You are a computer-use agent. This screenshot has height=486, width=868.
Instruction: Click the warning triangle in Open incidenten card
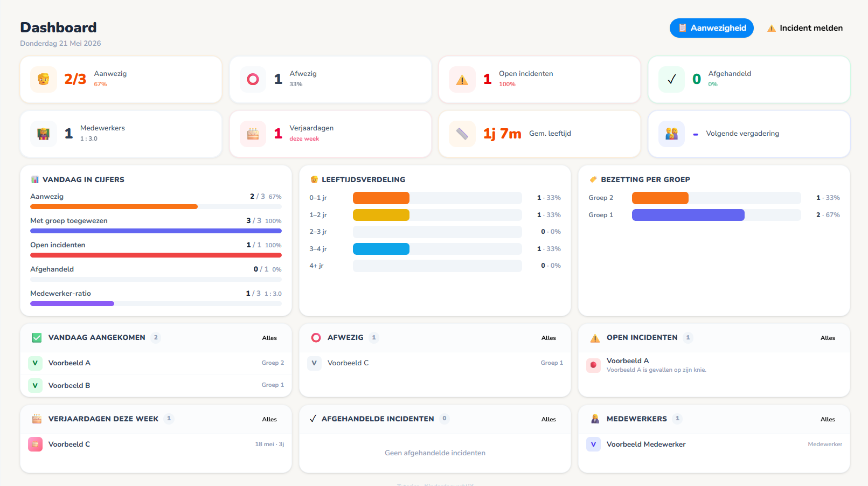[x=462, y=79]
